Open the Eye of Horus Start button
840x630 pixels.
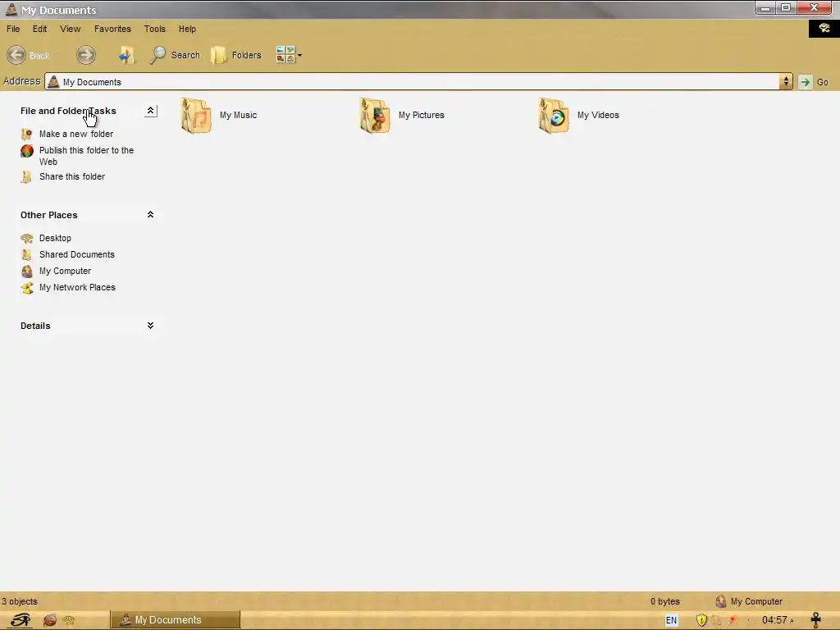click(x=21, y=620)
